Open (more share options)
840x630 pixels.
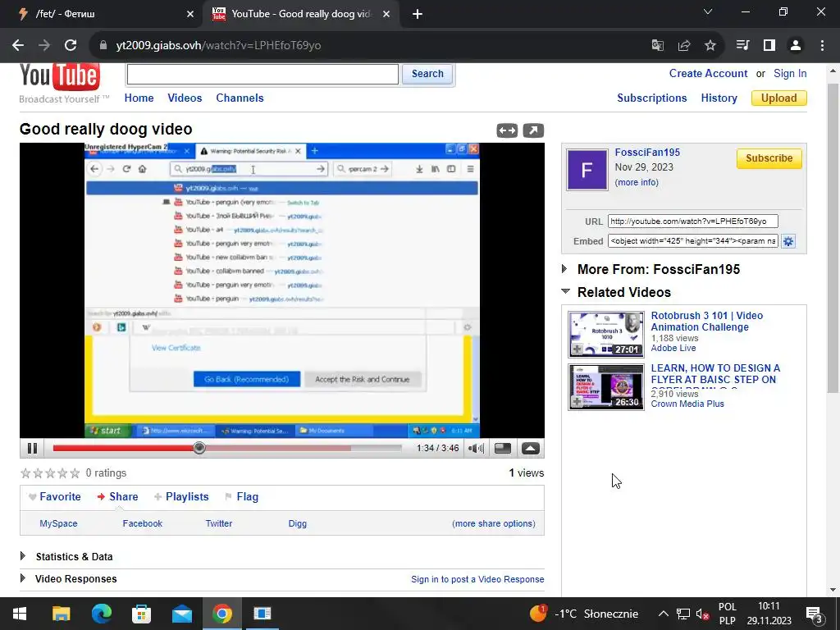[493, 523]
